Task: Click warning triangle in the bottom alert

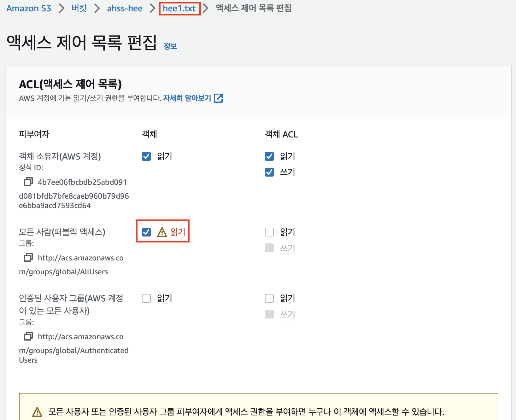Action: coord(37,412)
